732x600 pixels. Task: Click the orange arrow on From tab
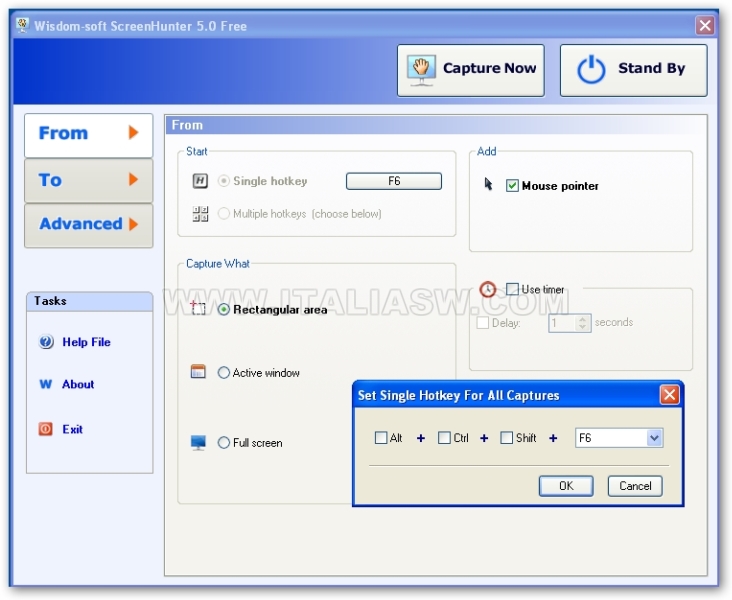pyautogui.click(x=134, y=133)
